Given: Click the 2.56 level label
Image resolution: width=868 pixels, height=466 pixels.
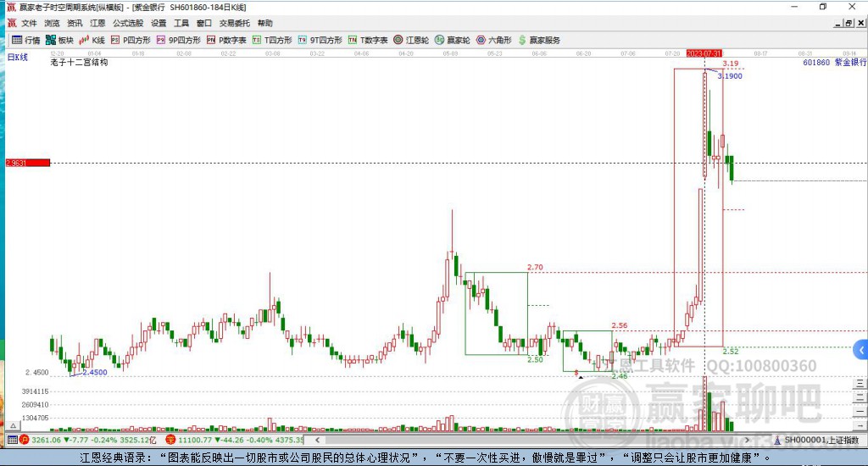Looking at the screenshot, I should pyautogui.click(x=620, y=325).
